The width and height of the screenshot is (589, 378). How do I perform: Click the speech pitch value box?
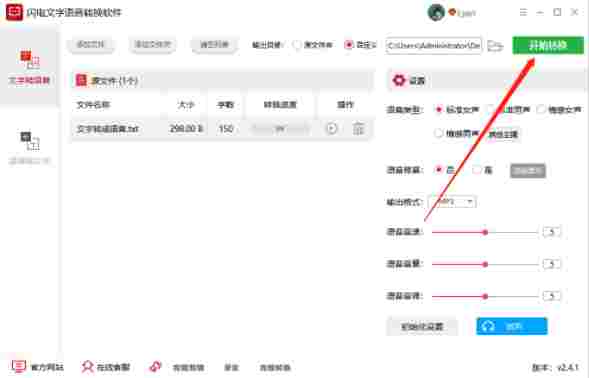tap(551, 296)
